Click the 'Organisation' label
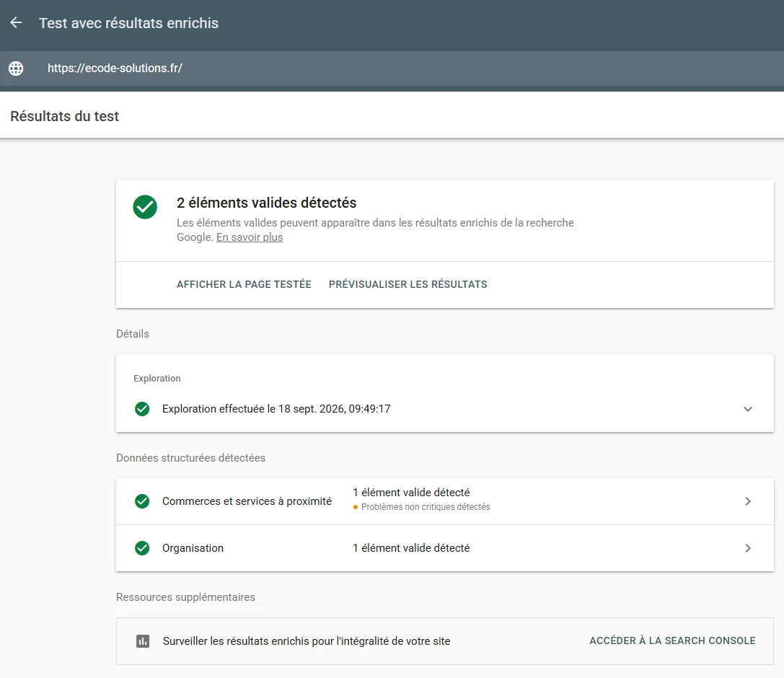The image size is (784, 678). pos(193,548)
